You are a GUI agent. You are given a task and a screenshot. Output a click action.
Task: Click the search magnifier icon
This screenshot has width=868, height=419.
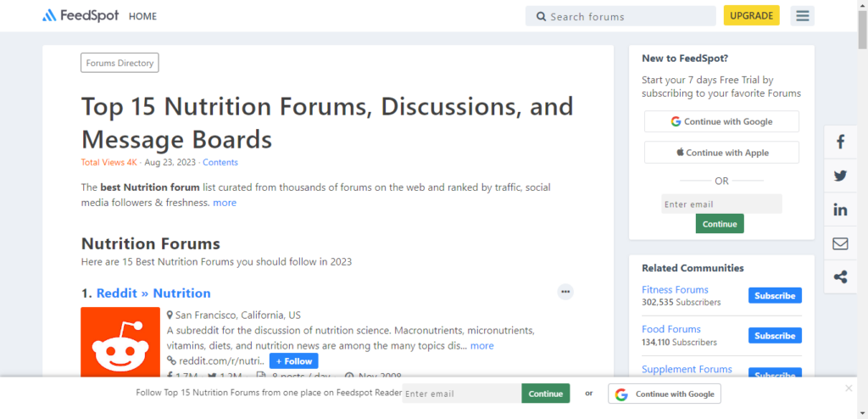tap(541, 17)
